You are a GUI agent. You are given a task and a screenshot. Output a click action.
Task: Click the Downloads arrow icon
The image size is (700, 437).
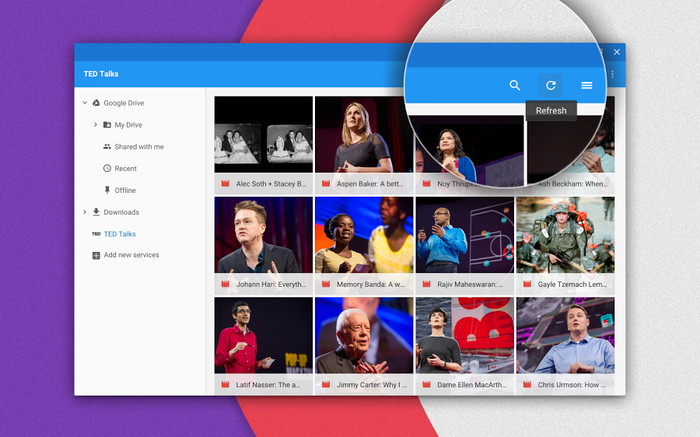pyautogui.click(x=96, y=212)
